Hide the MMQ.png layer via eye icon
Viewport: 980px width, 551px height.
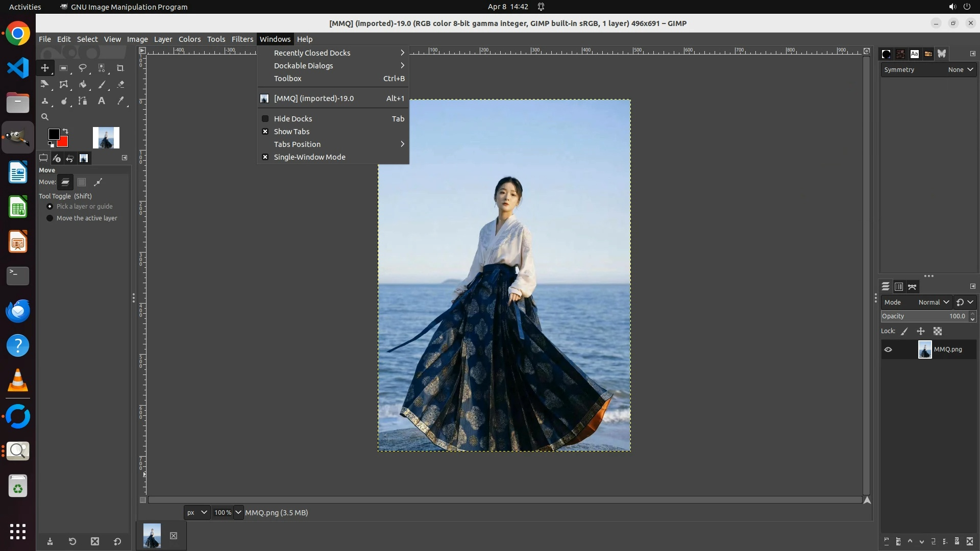888,349
